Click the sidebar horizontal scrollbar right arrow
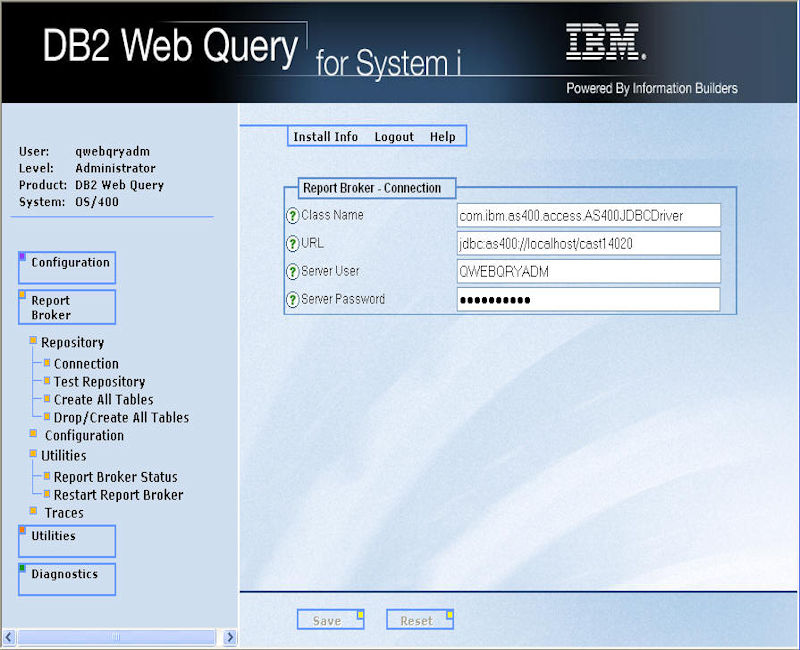 (x=230, y=637)
